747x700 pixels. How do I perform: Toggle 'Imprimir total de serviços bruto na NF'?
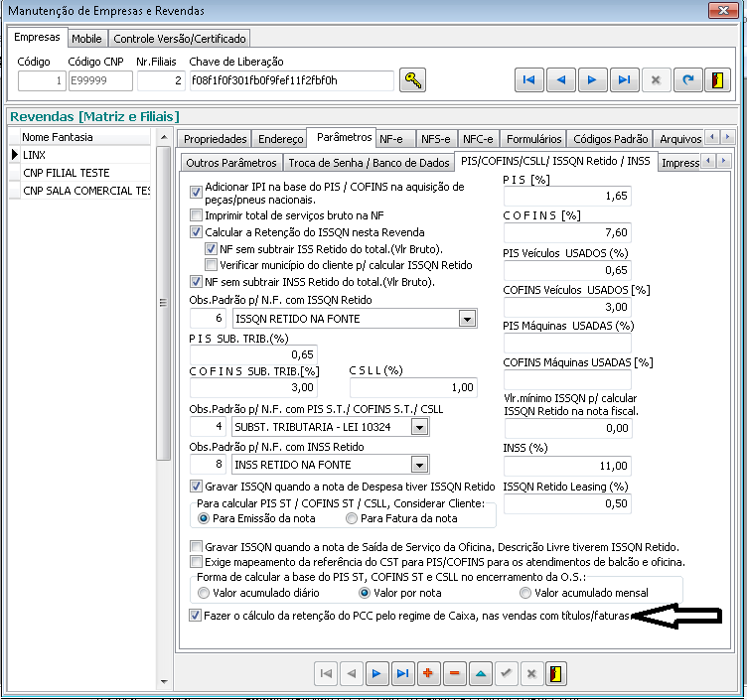196,214
